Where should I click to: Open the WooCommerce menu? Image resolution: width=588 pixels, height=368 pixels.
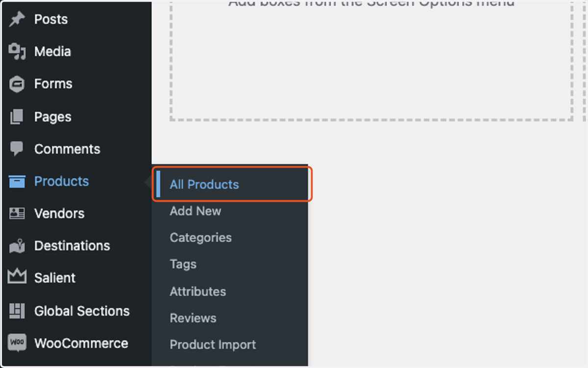click(x=81, y=343)
